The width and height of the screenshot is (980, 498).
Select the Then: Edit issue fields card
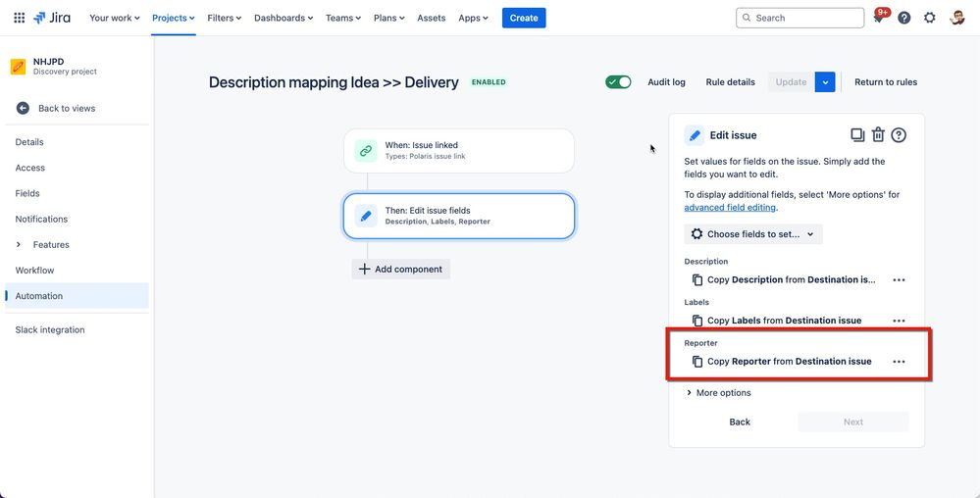coord(459,216)
